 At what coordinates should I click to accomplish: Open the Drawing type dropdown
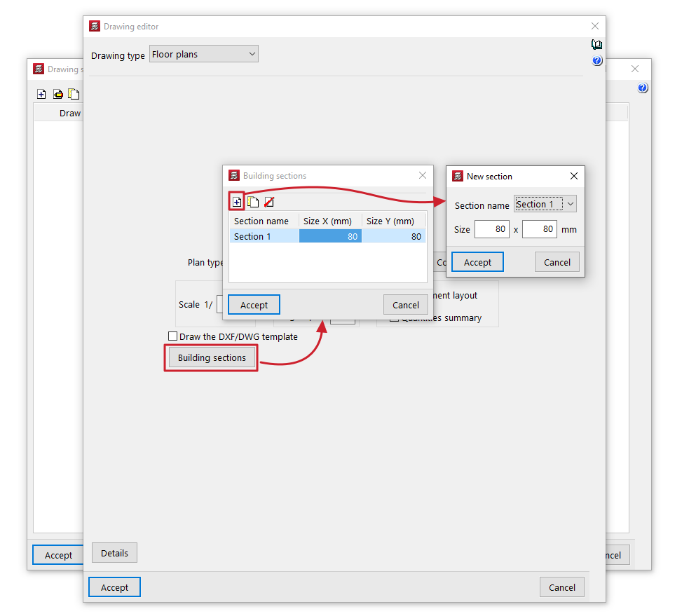click(204, 54)
